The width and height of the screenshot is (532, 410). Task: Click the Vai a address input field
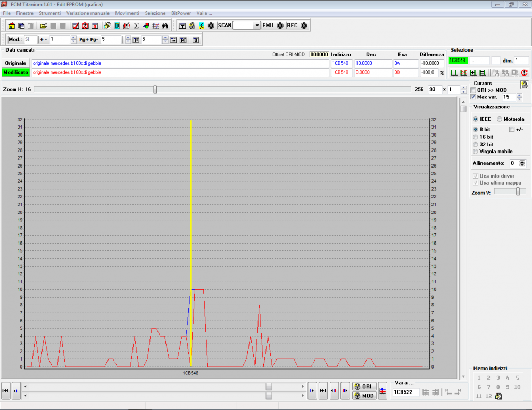pyautogui.click(x=406, y=392)
